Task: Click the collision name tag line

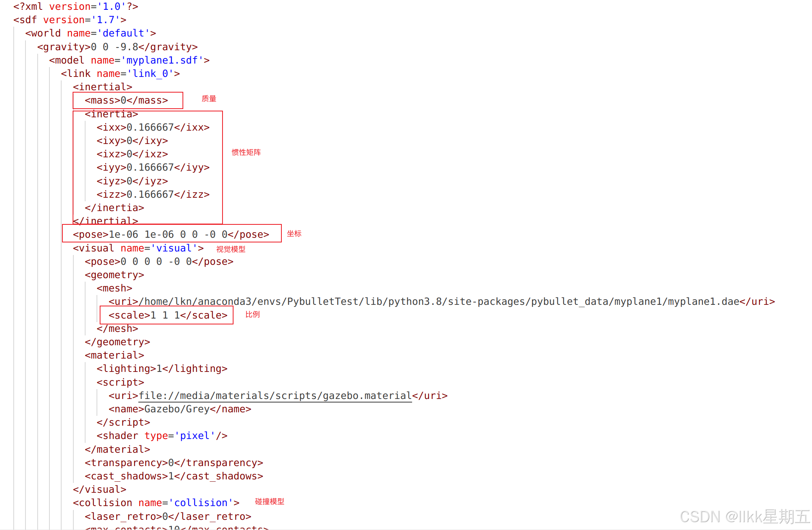Action: (156, 503)
